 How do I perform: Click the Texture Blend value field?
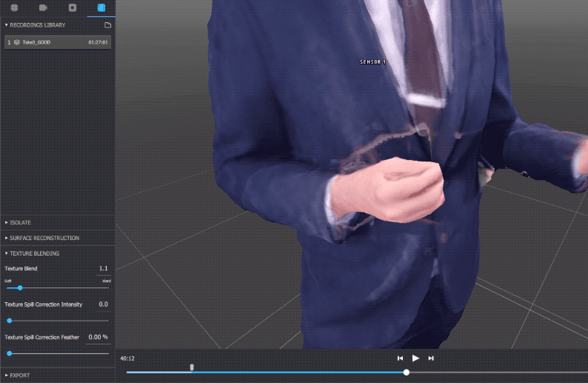coord(102,268)
